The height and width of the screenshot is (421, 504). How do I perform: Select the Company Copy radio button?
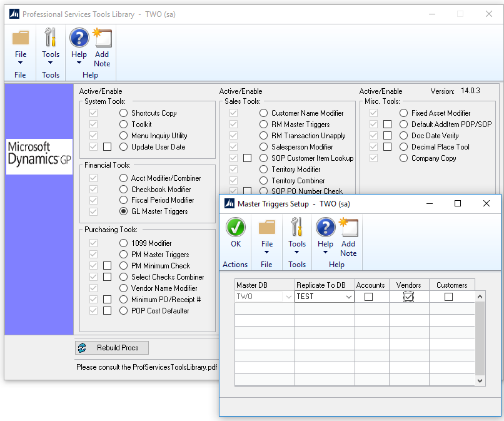pyautogui.click(x=404, y=158)
